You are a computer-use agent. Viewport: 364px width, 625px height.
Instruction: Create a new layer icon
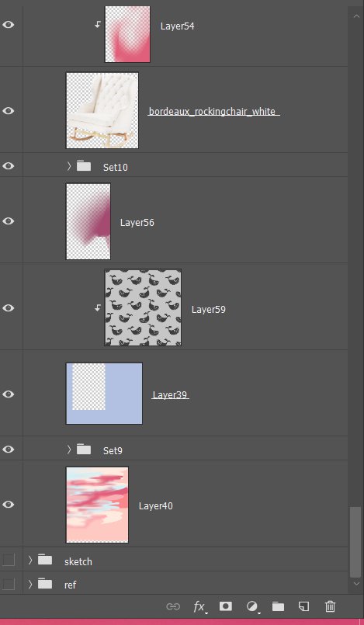[304, 606]
